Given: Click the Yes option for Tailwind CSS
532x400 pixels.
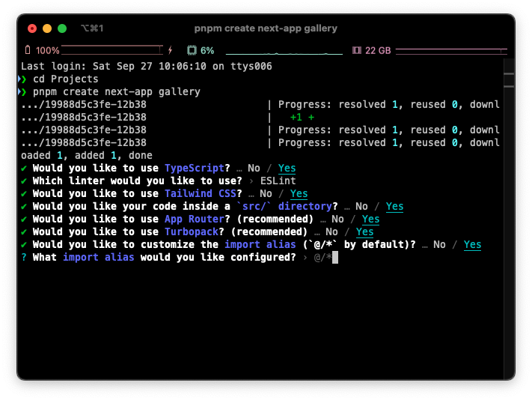Looking at the screenshot, I should pos(299,193).
